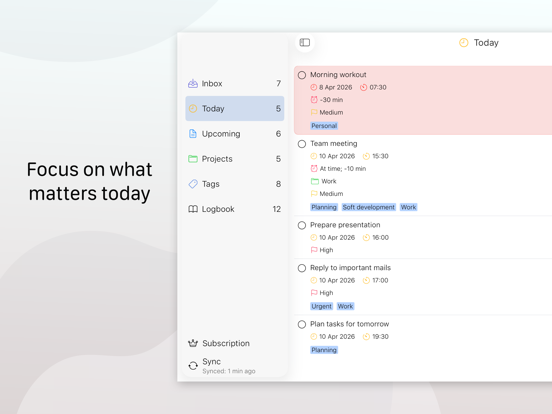
Task: Click Work tag on Reply to mails
Action: [345, 306]
